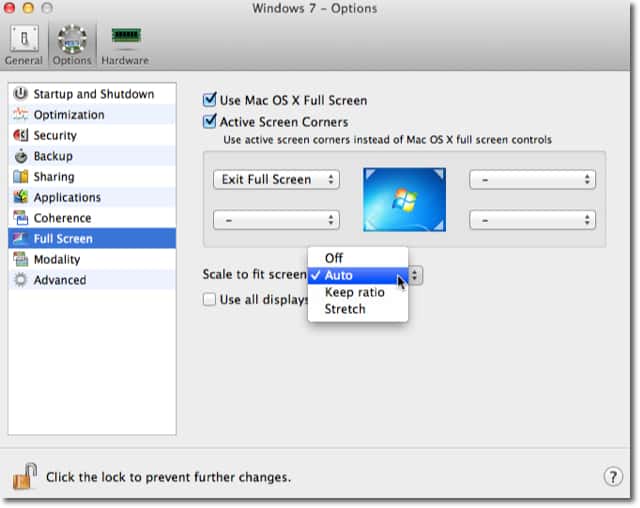Click the unlocked padlock icon
This screenshot has width=640, height=508.
(25, 476)
